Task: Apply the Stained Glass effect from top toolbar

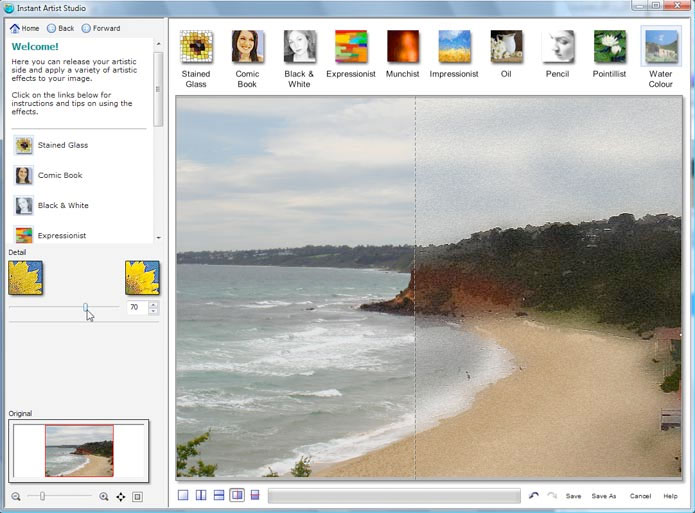Action: pyautogui.click(x=195, y=46)
